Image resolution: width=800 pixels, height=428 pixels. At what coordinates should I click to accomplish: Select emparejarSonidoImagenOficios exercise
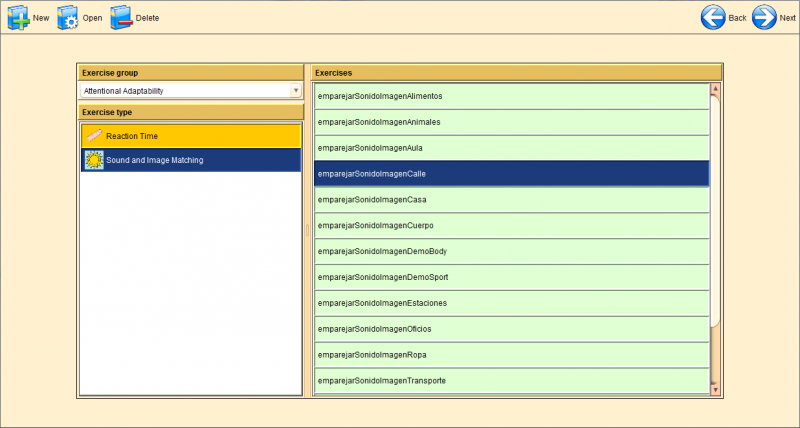click(512, 329)
